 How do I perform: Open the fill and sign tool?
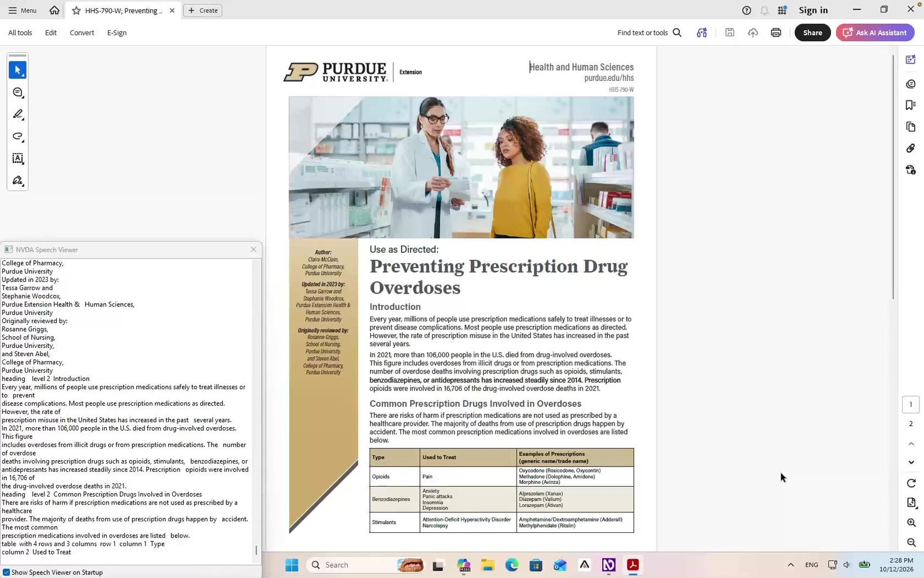pos(17,180)
